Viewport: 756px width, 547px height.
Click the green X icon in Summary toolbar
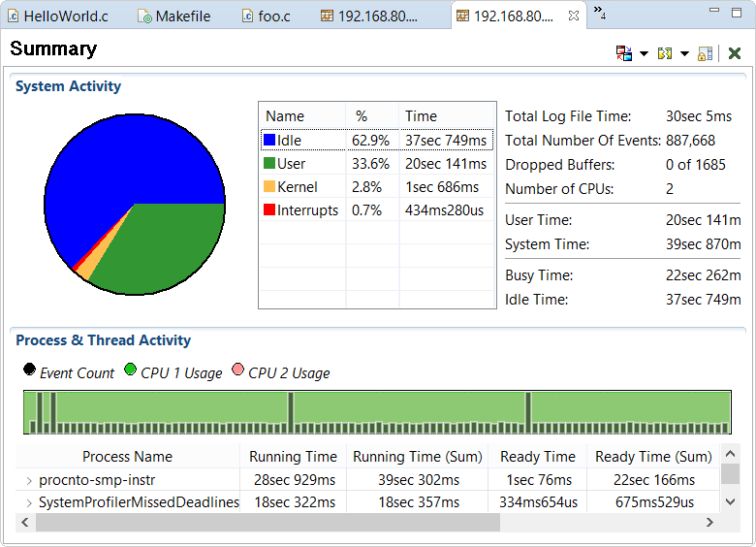point(735,53)
